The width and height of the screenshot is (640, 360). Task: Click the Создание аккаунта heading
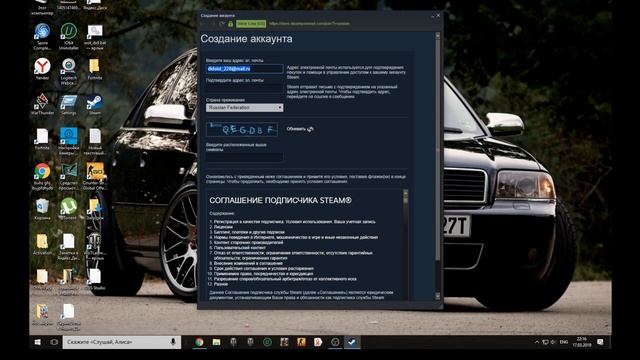click(246, 39)
